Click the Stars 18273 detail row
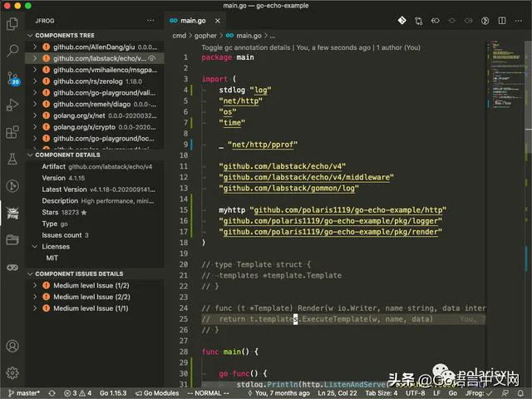Screen dimensions: 532x399 (x=95, y=213)
